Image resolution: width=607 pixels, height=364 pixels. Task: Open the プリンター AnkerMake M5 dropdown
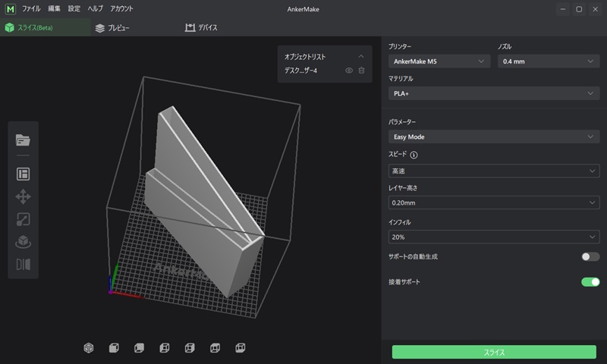click(x=439, y=61)
